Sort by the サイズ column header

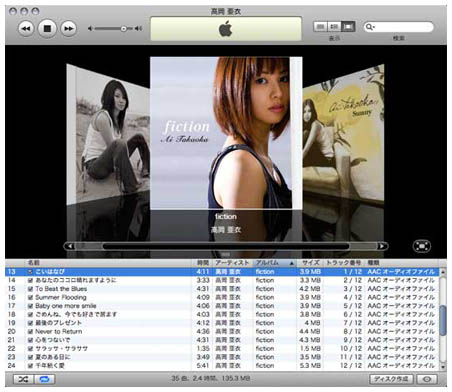310,263
